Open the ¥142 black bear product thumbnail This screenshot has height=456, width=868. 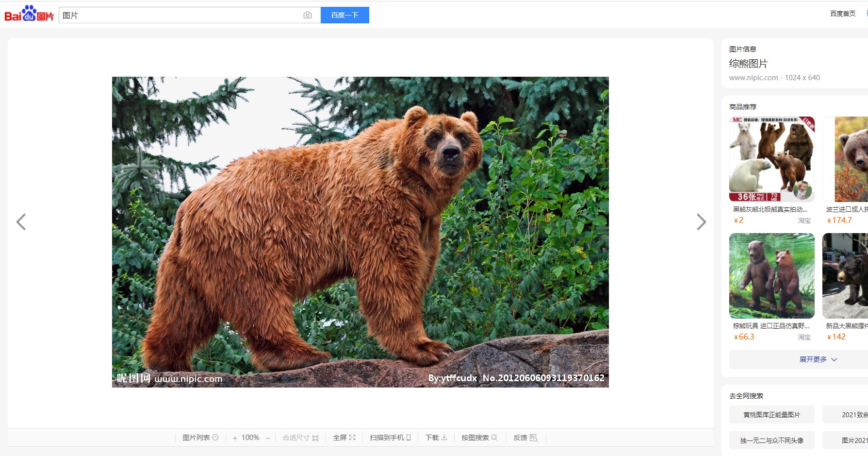(845, 276)
